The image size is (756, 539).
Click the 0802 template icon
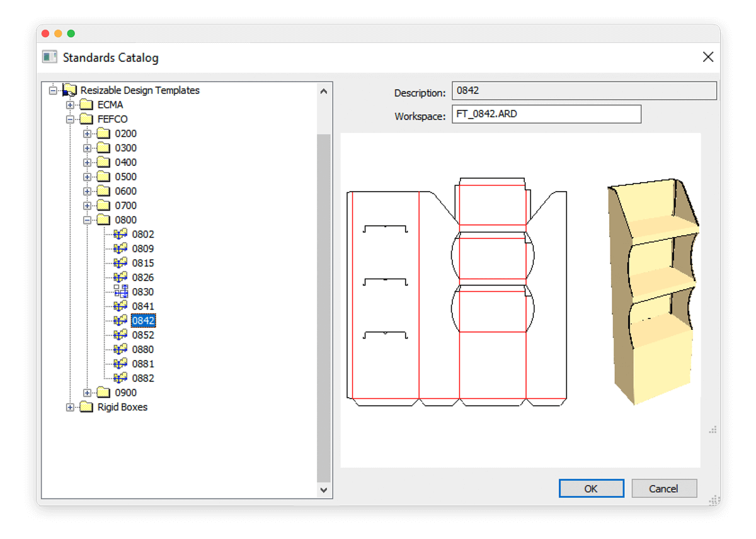pos(120,235)
